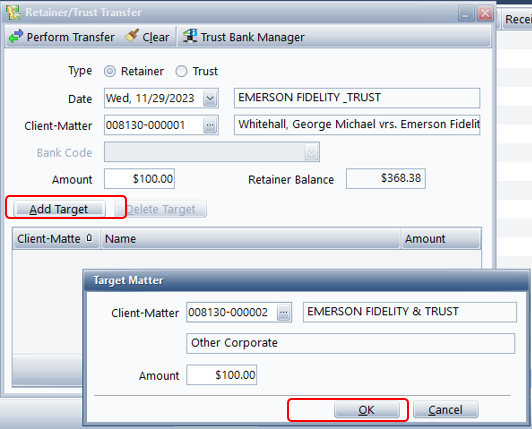The image size is (532, 429).
Task: Open Trust Bank Manager from toolbar
Action: (244, 37)
